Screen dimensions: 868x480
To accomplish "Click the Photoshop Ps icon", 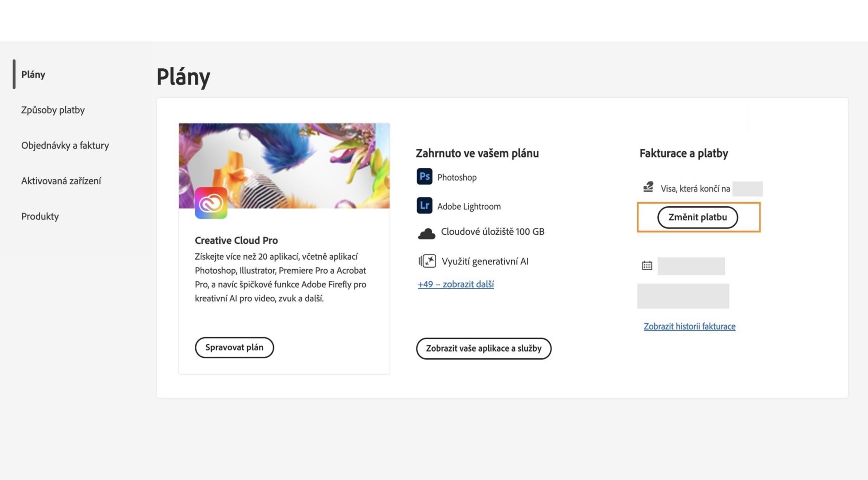I will coord(424,176).
